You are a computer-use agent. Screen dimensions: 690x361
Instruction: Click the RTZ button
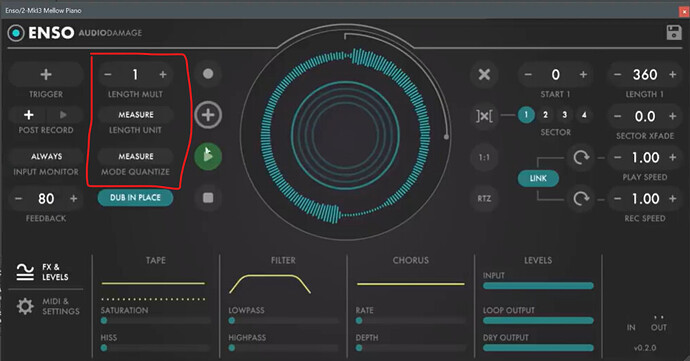(484, 199)
